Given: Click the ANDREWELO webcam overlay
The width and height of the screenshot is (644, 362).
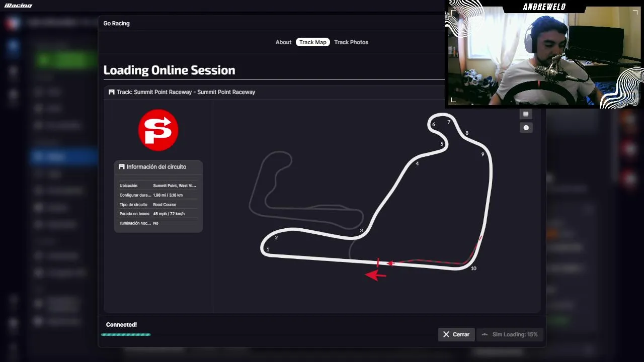Looking at the screenshot, I should point(544,54).
